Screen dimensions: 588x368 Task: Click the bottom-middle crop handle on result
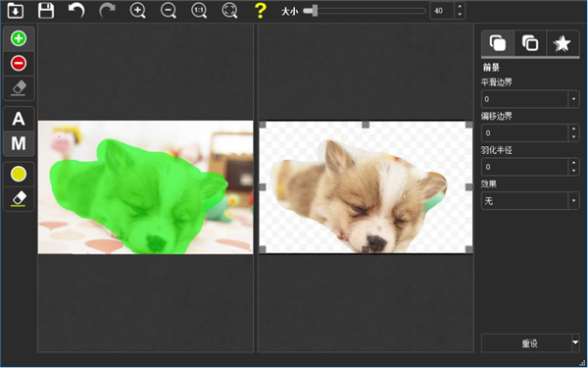[366, 249]
